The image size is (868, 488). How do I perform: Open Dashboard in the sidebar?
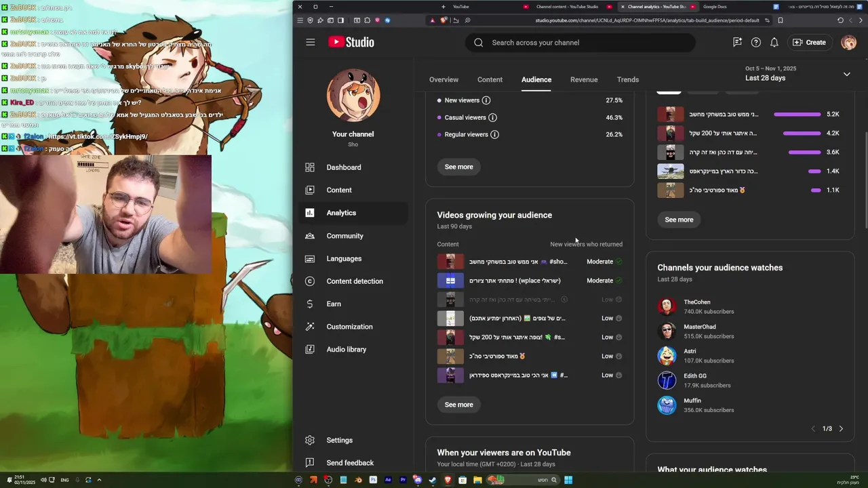point(353,167)
